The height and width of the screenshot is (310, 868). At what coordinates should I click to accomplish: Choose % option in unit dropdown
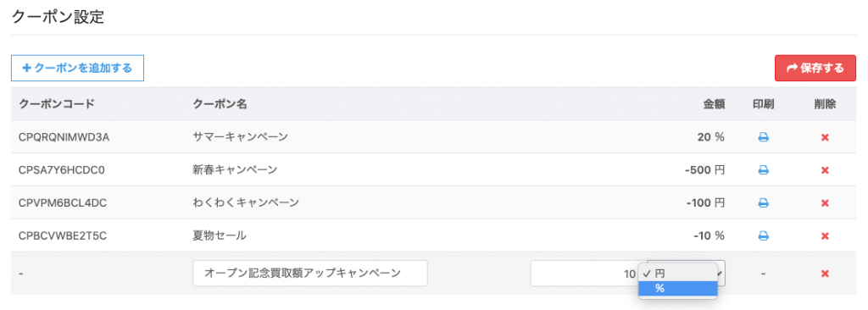(x=678, y=289)
